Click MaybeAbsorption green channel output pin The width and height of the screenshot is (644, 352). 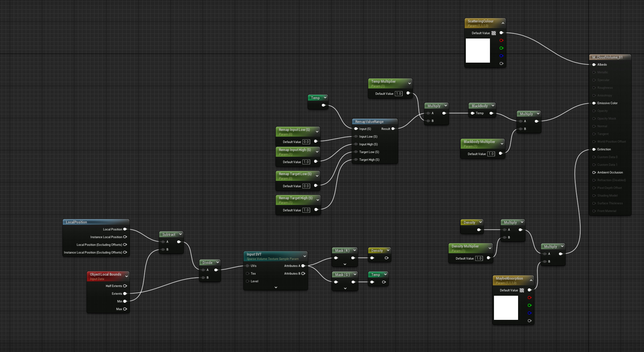(529, 305)
